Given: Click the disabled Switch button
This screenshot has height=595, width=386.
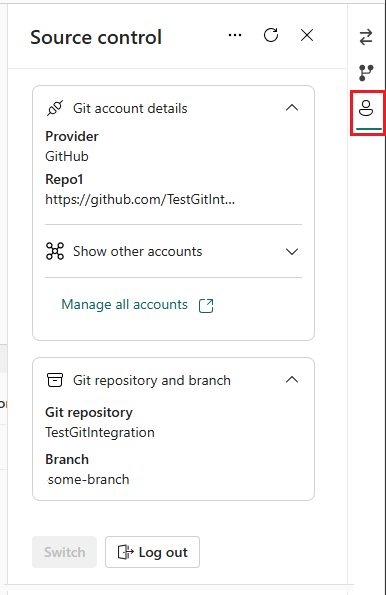Looking at the screenshot, I should [x=65, y=552].
